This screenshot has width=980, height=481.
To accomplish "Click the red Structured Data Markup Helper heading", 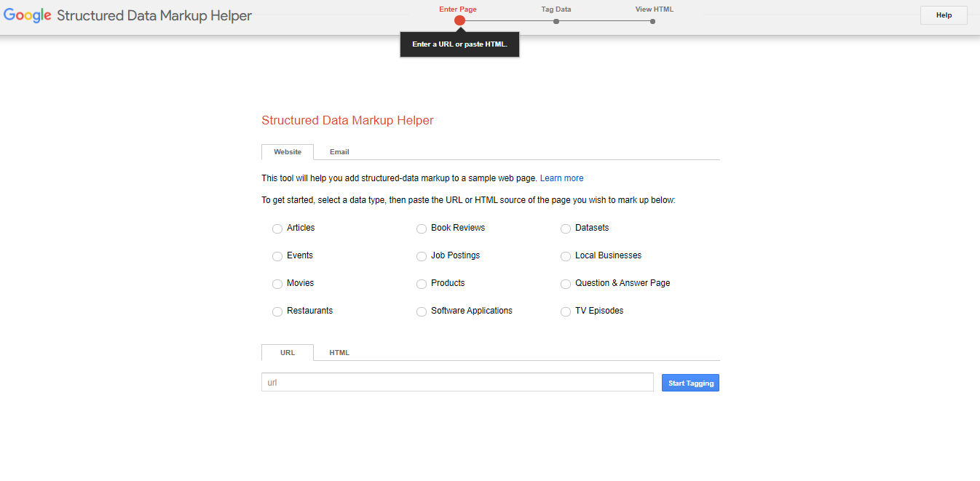I will [347, 121].
